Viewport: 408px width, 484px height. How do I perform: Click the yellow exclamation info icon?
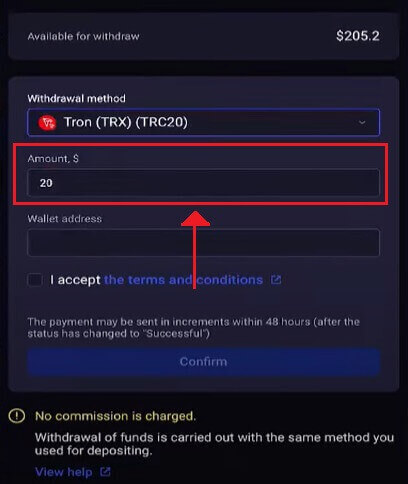[x=17, y=416]
